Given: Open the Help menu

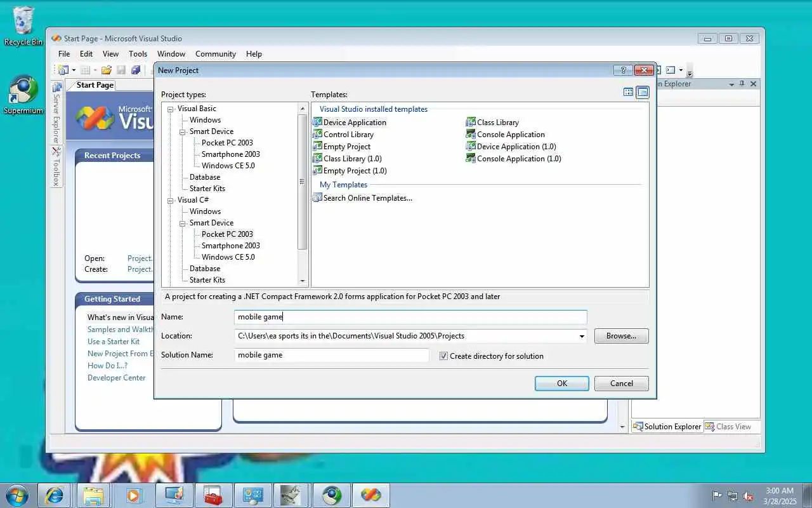Looking at the screenshot, I should 254,54.
